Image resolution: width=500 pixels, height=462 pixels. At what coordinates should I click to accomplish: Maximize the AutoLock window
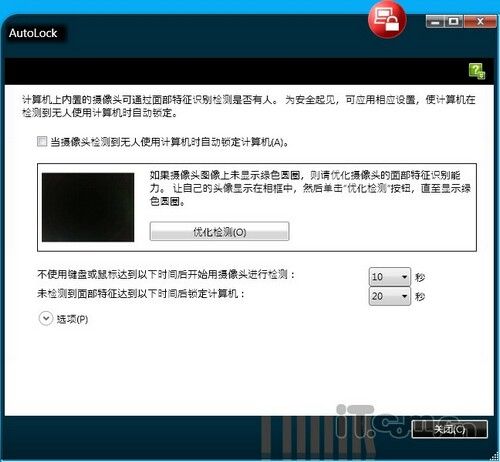coord(453,22)
